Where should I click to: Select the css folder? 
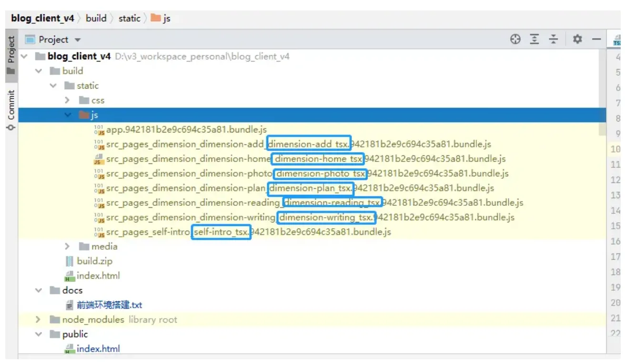98,101
